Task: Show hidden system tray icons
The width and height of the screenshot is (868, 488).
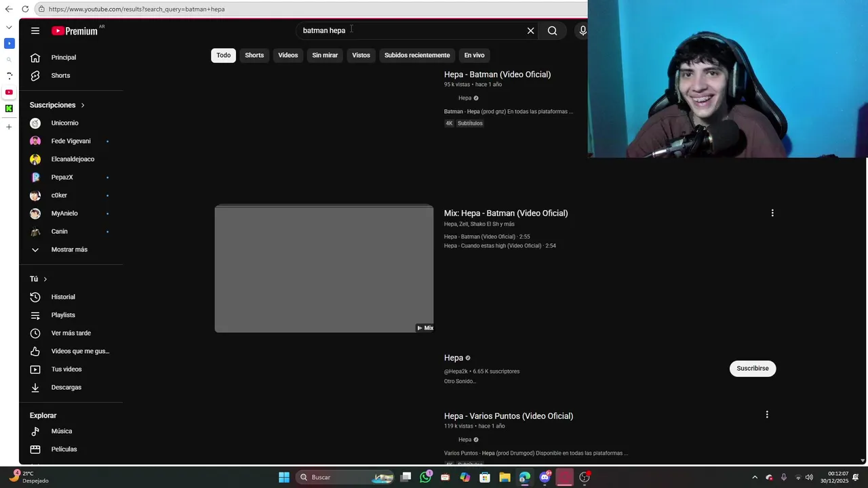Action: [x=755, y=477]
